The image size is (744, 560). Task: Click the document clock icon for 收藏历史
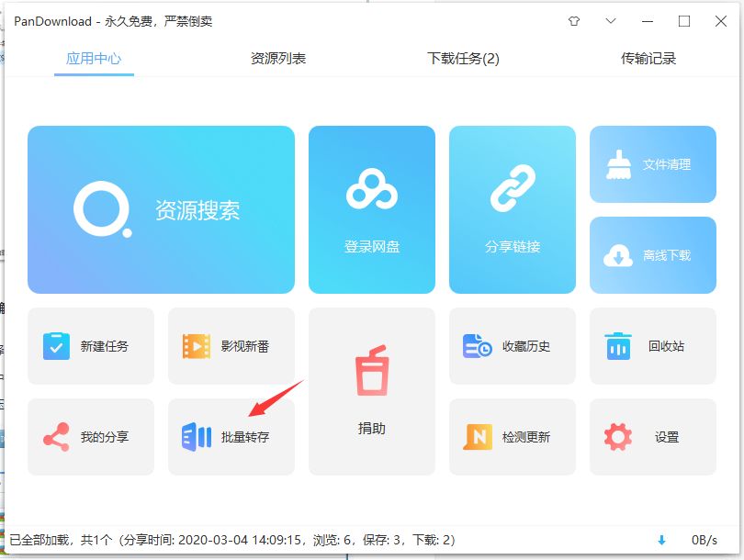478,346
